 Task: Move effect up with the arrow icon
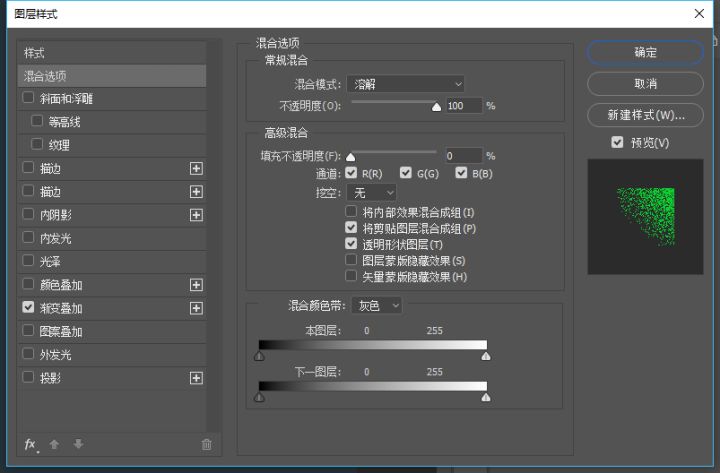54,444
